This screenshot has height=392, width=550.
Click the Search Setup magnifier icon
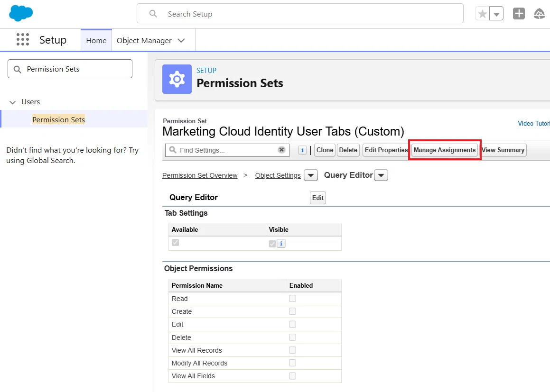[x=153, y=14]
